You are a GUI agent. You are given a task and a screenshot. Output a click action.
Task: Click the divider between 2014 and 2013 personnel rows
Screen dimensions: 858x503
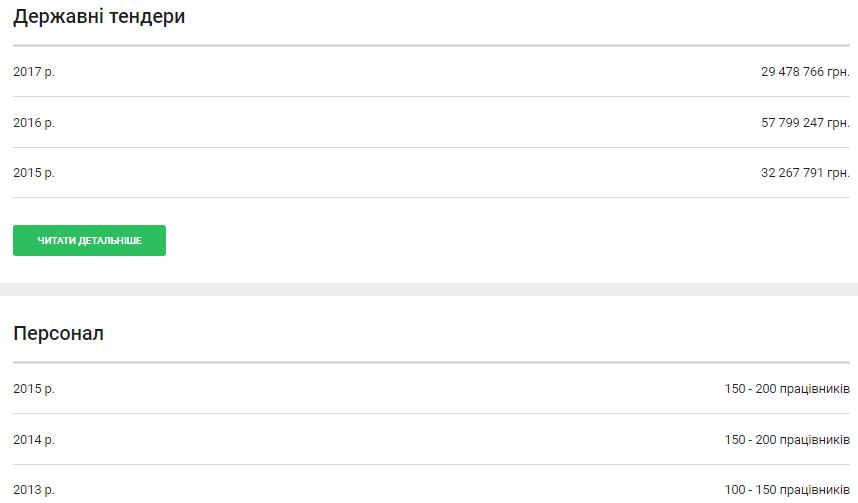point(431,465)
